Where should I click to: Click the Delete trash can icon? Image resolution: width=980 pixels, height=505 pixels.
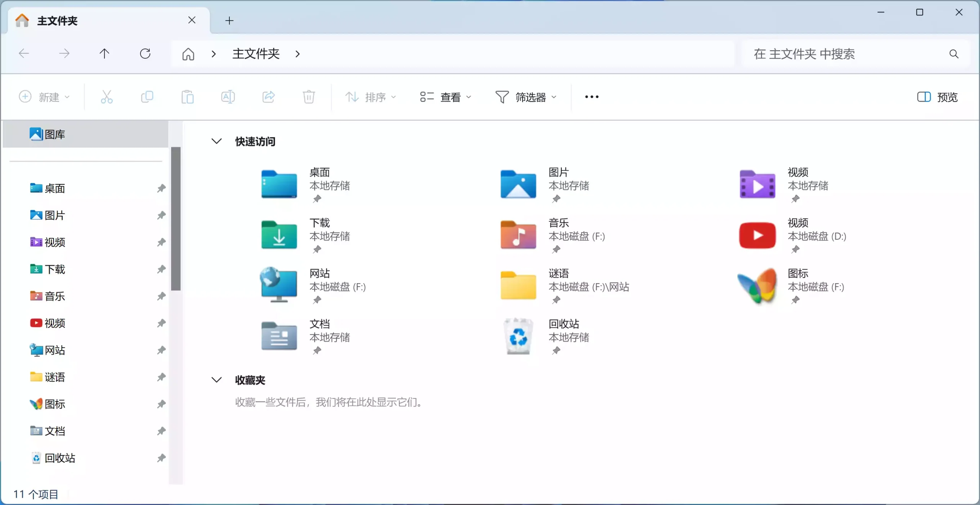[309, 97]
